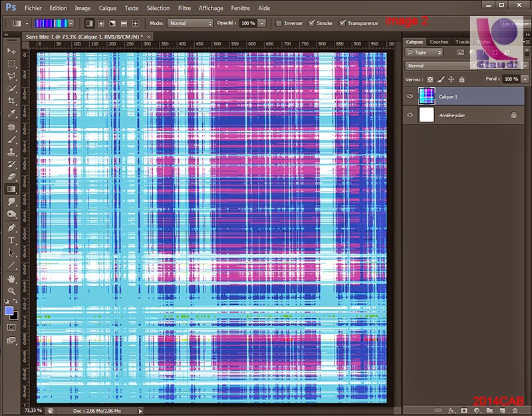Image resolution: width=532 pixels, height=416 pixels.
Task: Select the Polygonal Lasso tool
Action: [x=11, y=76]
